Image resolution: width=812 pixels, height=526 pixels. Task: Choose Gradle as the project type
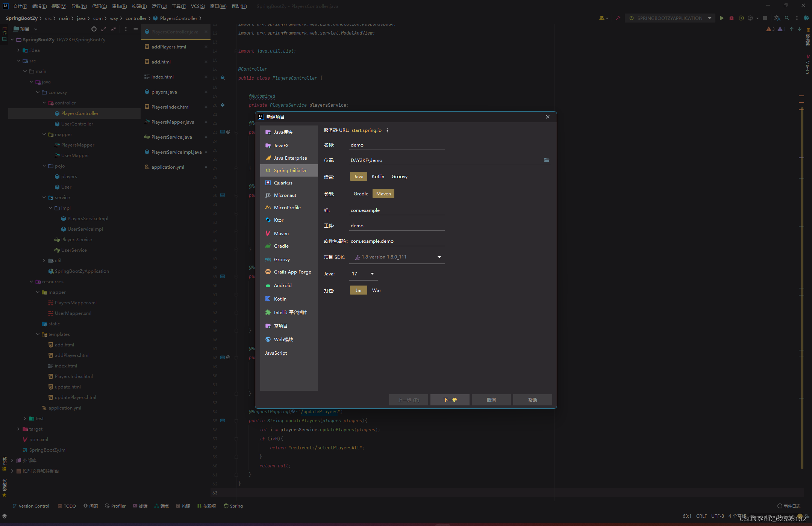361,194
